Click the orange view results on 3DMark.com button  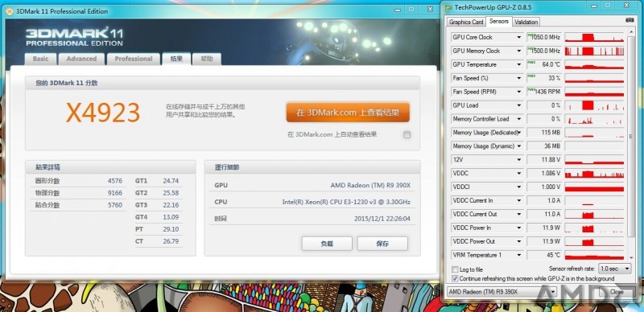coord(348,113)
